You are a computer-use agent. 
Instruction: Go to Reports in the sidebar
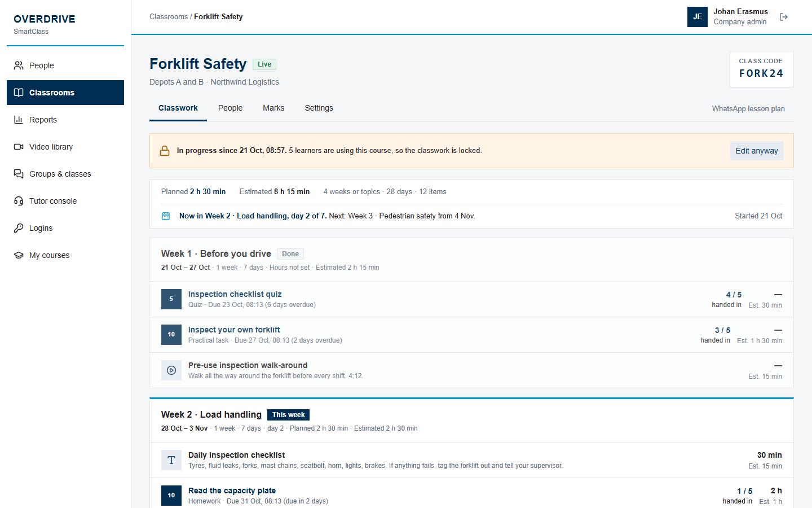[65, 120]
